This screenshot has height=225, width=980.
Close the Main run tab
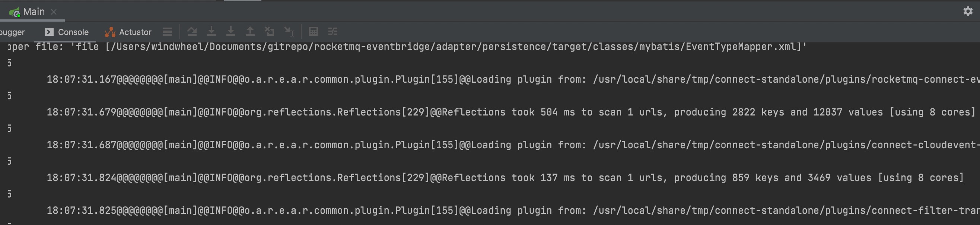(54, 12)
